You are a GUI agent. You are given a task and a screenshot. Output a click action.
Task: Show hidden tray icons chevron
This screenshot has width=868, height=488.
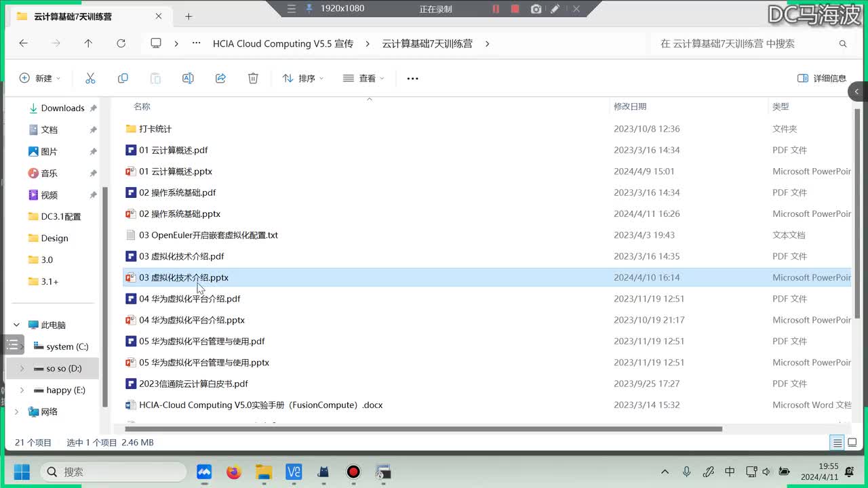point(665,472)
